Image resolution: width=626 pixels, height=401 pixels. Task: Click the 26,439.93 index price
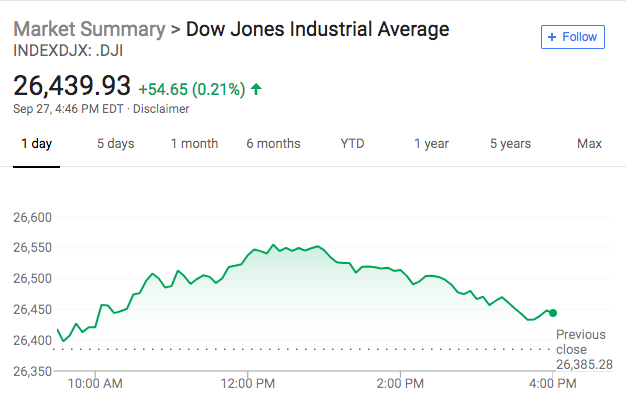72,87
